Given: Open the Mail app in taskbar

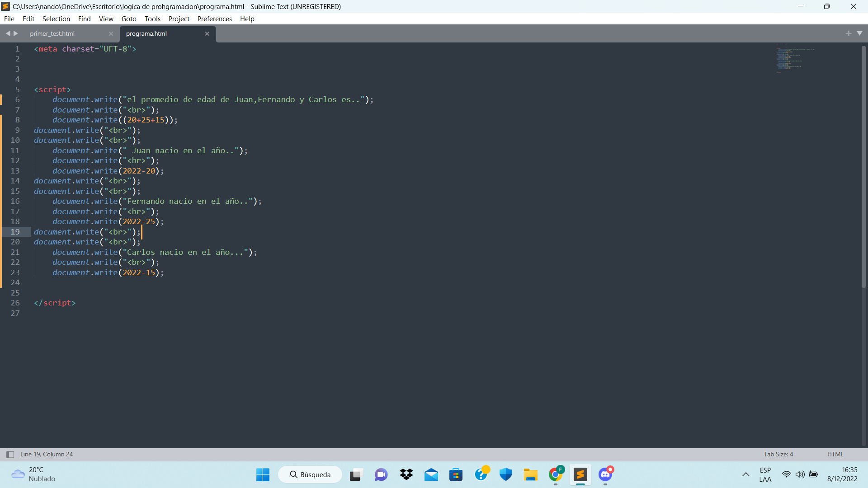Looking at the screenshot, I should 431,474.
